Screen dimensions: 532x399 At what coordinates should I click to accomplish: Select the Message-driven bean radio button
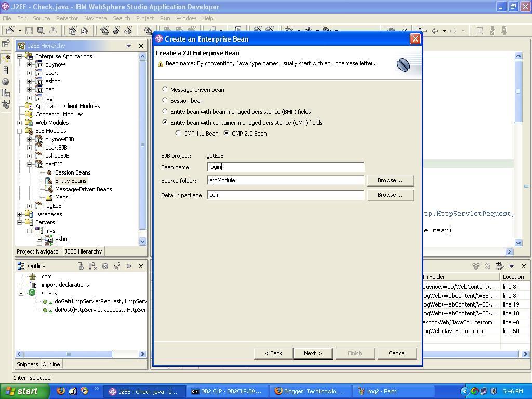coord(165,89)
